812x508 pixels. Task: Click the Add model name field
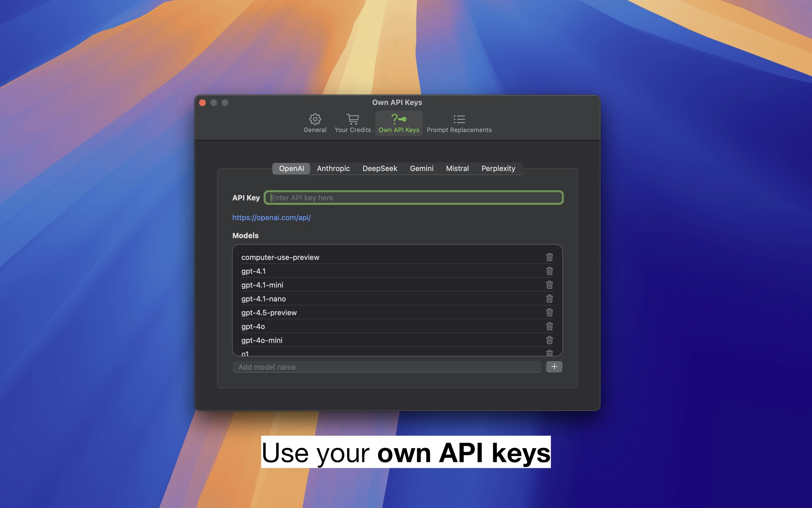[x=387, y=367]
